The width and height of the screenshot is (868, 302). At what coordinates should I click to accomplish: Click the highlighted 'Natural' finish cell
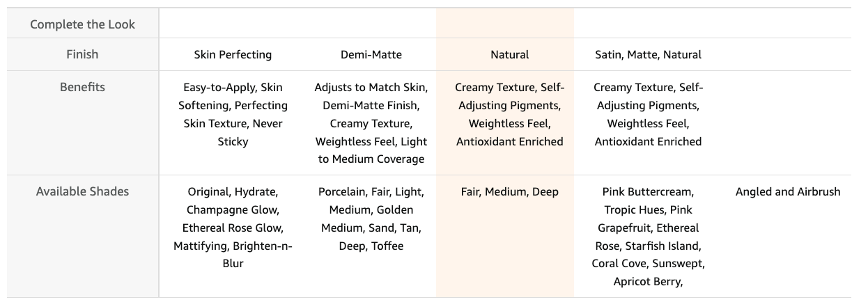click(509, 54)
